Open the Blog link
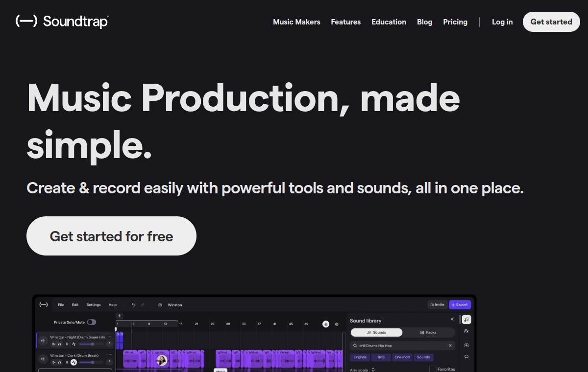This screenshot has width=588, height=372. click(x=424, y=22)
